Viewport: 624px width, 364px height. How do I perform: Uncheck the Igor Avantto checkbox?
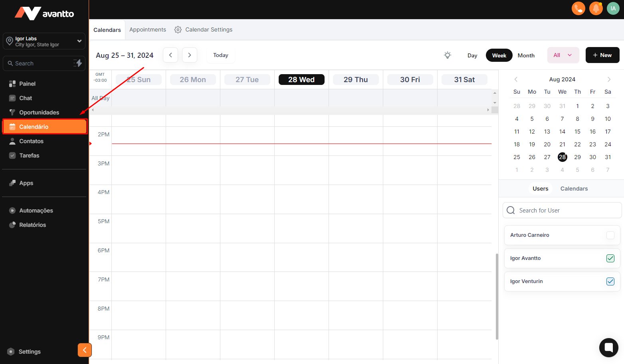[610, 258]
